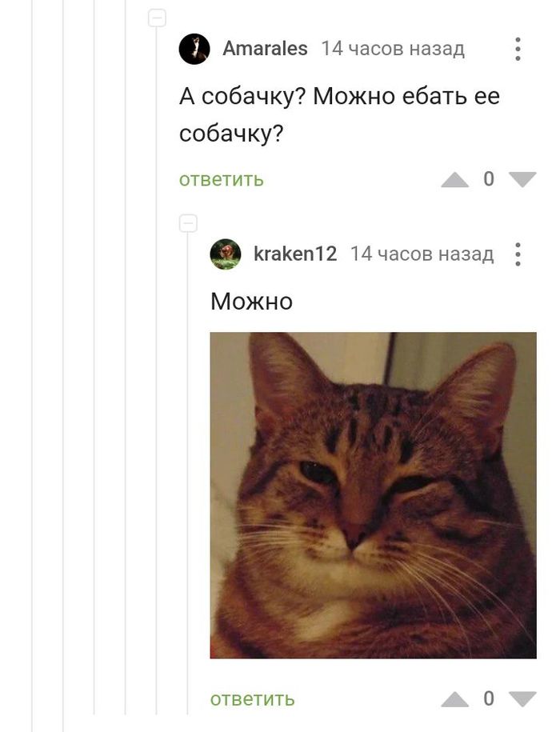Click the rating count on kraken12 comment

489,699
